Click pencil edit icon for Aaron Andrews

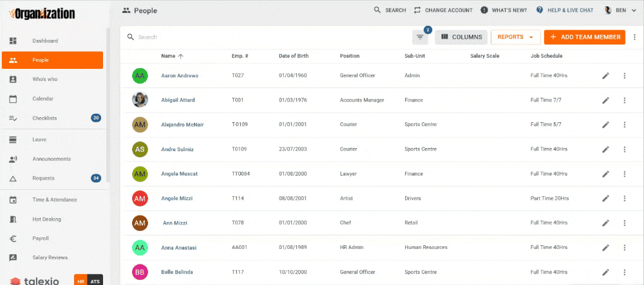[x=605, y=76]
